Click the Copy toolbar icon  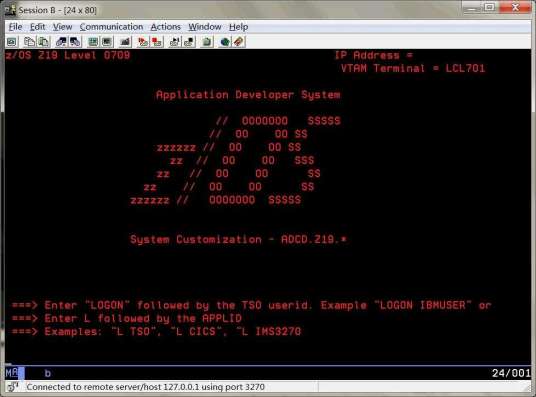point(29,42)
